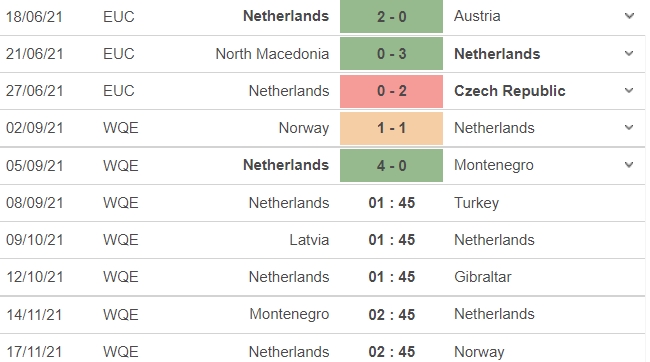
Task: Click the green 2 - 0 score box
Action: tap(391, 16)
